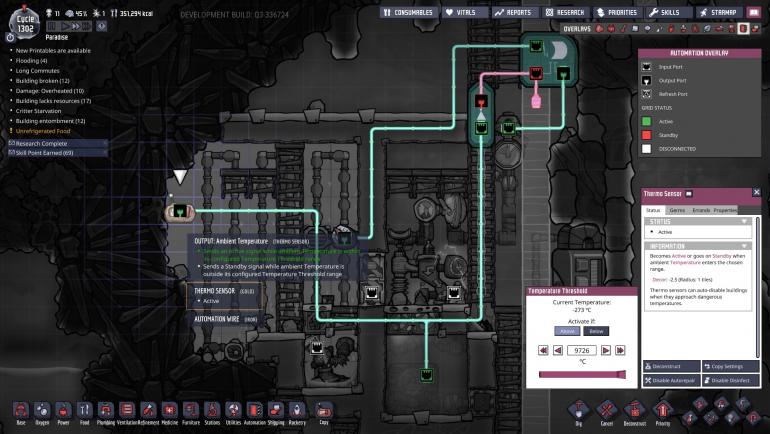Open the Research screen
The image size is (770, 434).
pos(565,12)
